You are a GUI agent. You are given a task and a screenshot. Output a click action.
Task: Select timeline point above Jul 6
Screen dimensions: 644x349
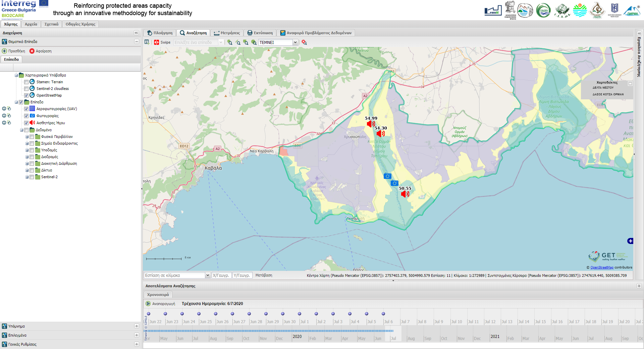pos(383,314)
